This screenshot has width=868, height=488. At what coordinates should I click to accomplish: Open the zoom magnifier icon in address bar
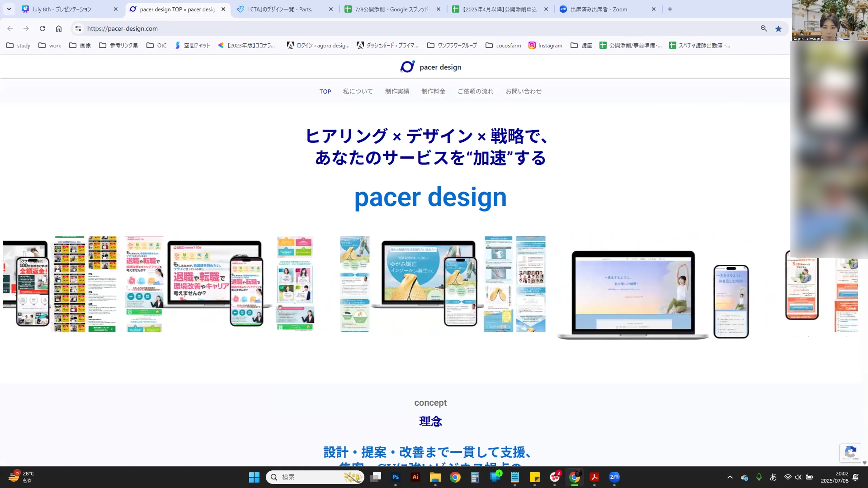pos(764,28)
